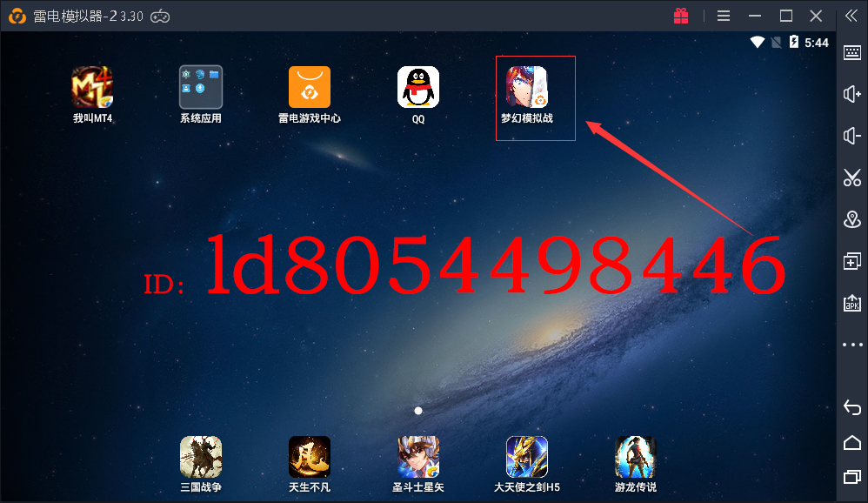Launch 雷电游戏中心 app
The width and height of the screenshot is (868, 503).
[x=310, y=88]
